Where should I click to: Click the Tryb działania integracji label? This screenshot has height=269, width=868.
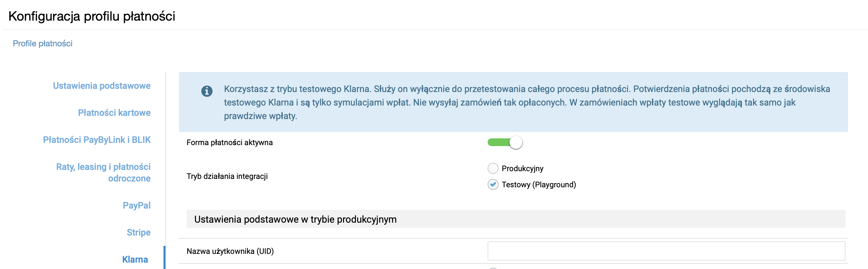pos(227,176)
